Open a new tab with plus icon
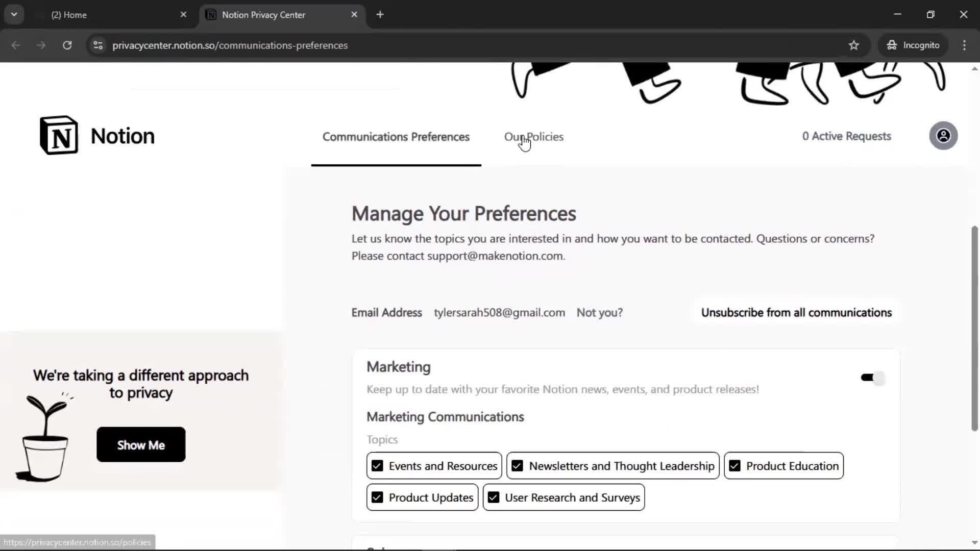 380,15
